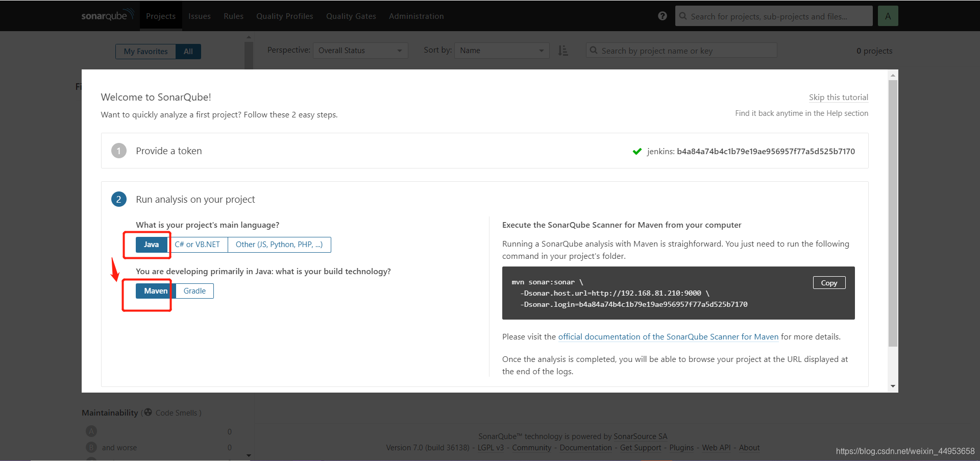
Task: Open Administration tab
Action: (416, 16)
